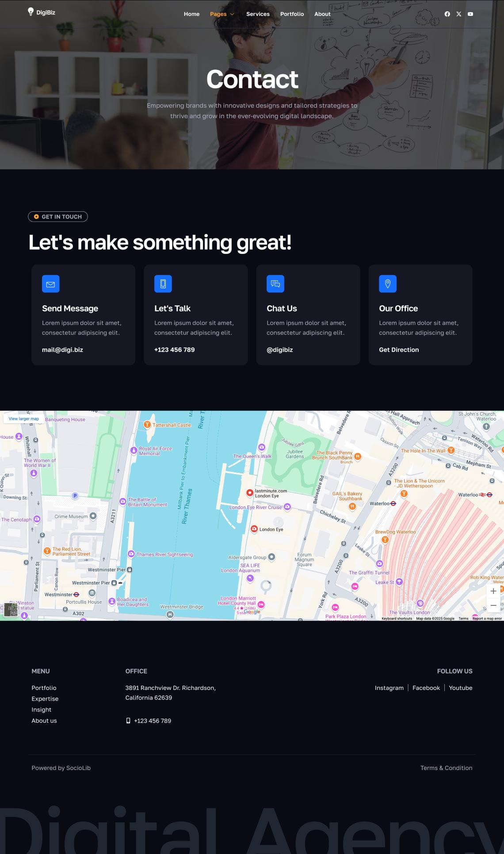Click Westminster tube station icon on map
This screenshot has width=504, height=854.
tap(76, 594)
